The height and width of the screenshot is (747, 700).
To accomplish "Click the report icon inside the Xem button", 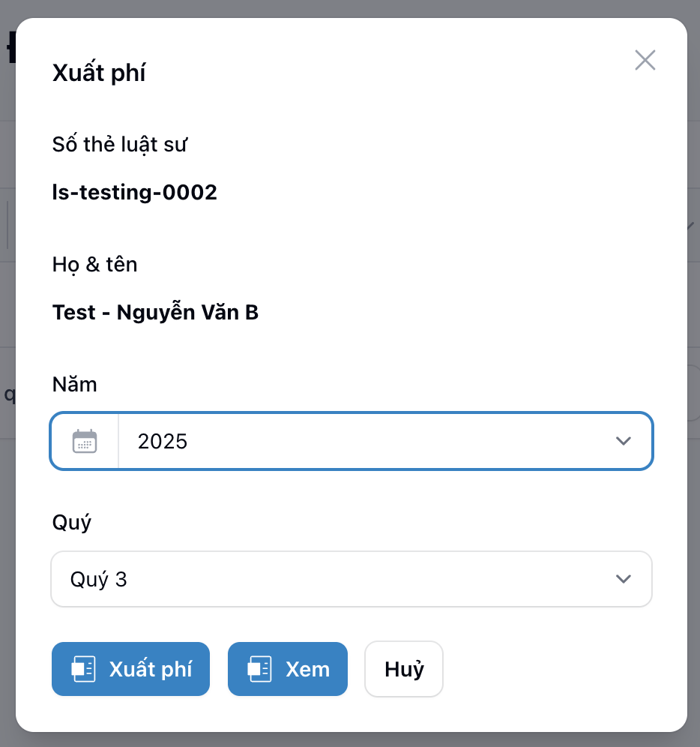I will pos(259,669).
